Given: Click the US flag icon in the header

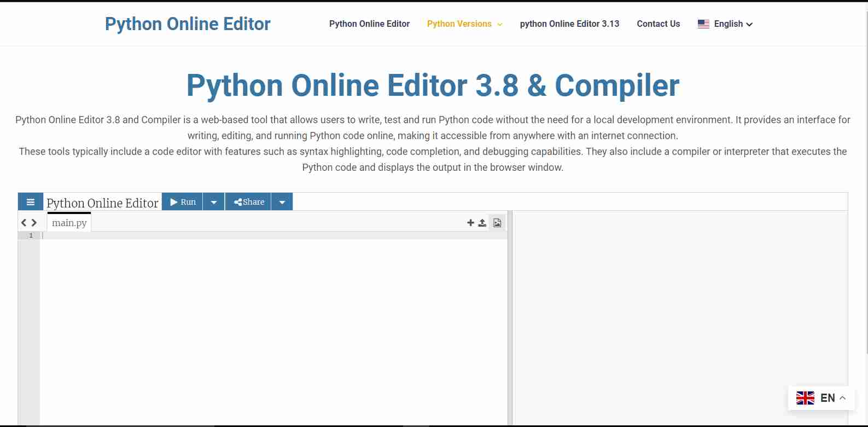Looking at the screenshot, I should (703, 24).
